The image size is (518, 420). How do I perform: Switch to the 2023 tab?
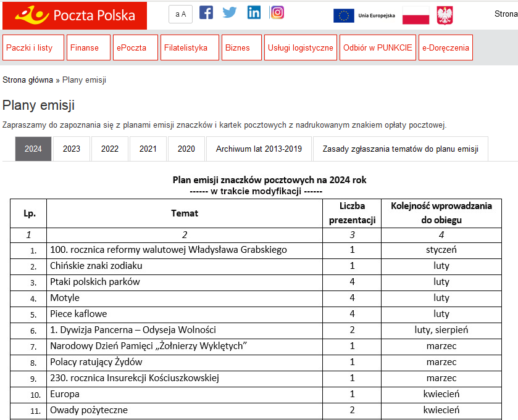72,149
